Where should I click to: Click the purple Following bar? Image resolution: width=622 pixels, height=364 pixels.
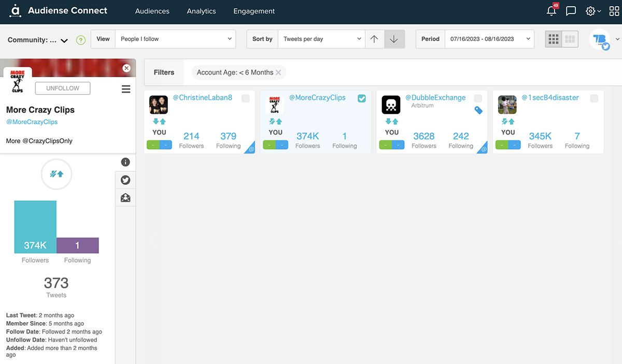point(77,245)
